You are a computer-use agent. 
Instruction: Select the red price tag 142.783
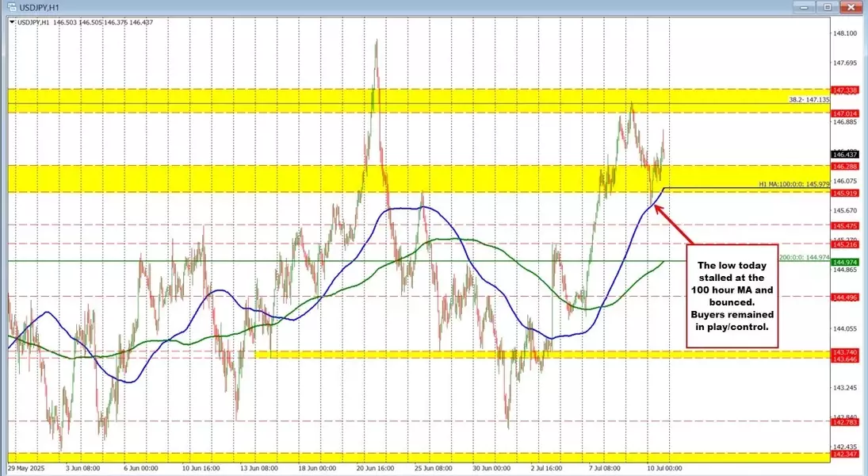tap(845, 422)
